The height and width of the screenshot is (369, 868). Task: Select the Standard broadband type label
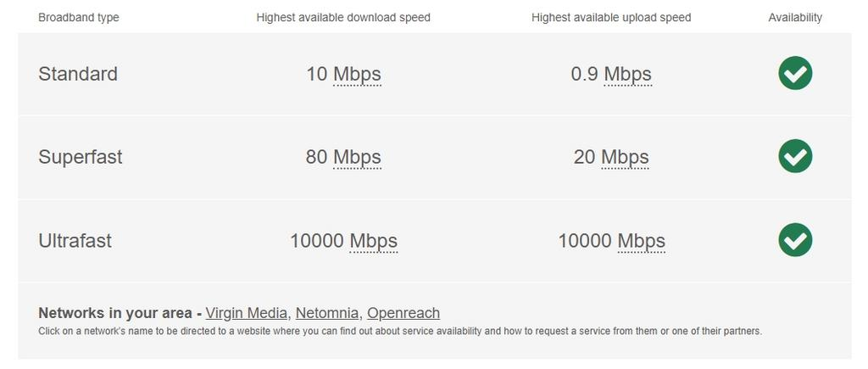78,74
